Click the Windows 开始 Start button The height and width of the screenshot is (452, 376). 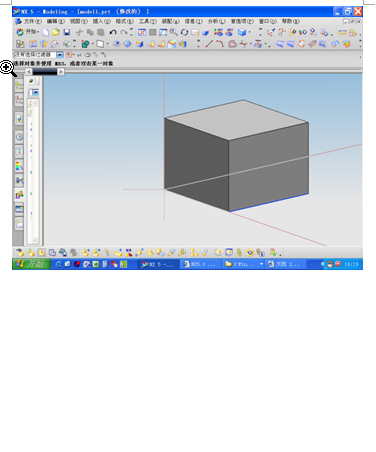pos(31,264)
